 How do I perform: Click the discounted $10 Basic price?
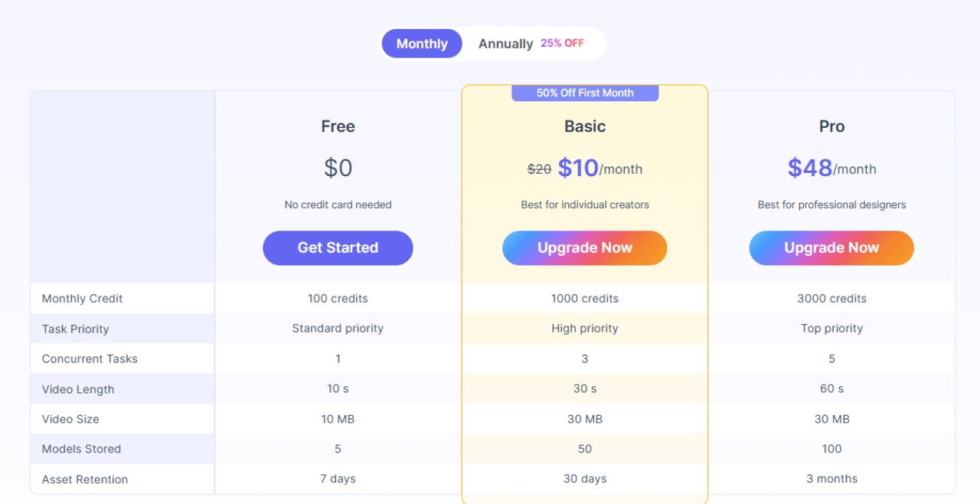click(x=578, y=168)
